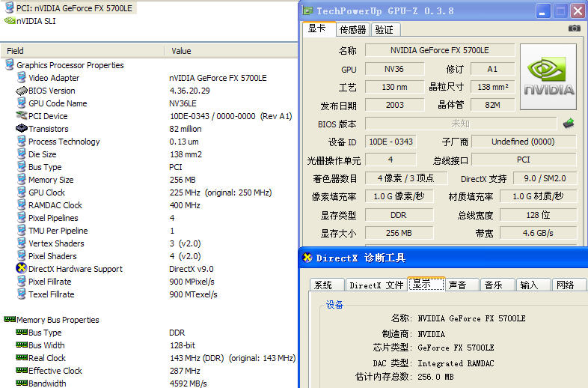Viewport: 588px width, 388px height.
Task: Click the GPU-Z camera screenshot icon
Action: pyautogui.click(x=574, y=28)
